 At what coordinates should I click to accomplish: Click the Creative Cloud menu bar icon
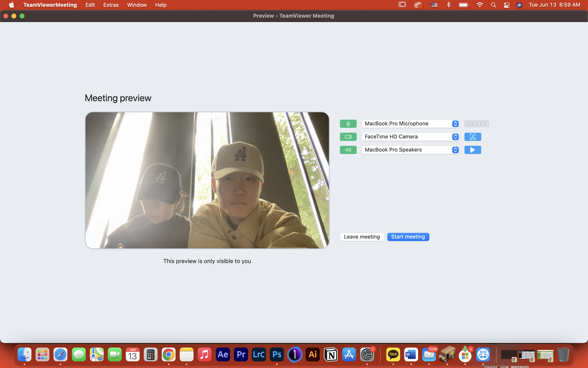pyautogui.click(x=418, y=5)
